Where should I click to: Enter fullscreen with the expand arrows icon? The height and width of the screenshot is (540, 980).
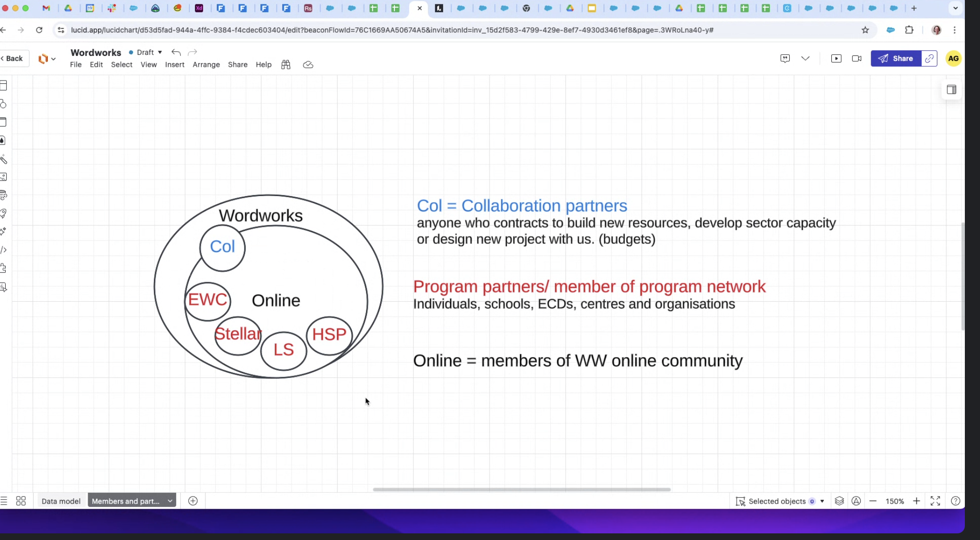pyautogui.click(x=935, y=501)
